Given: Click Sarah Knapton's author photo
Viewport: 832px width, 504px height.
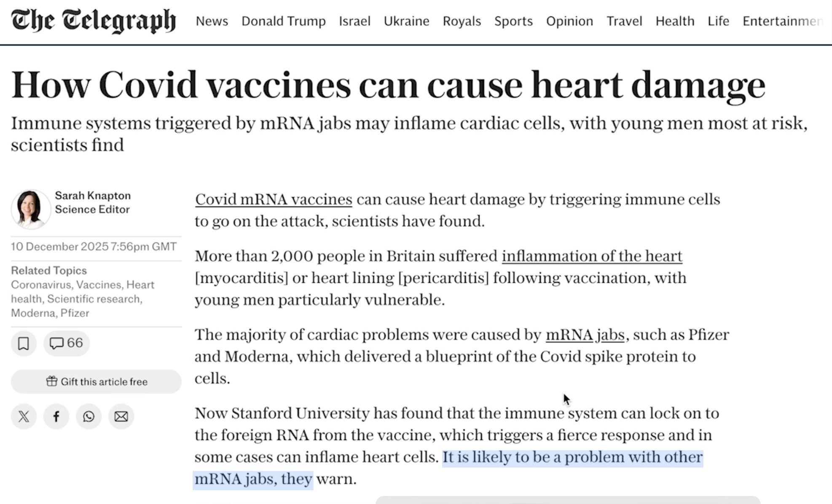Looking at the screenshot, I should pyautogui.click(x=31, y=209).
